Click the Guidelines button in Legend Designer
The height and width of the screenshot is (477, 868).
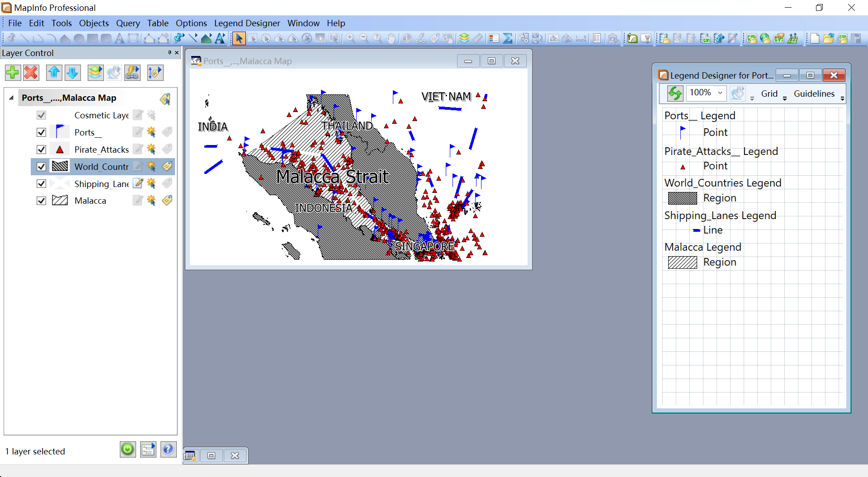coord(814,94)
